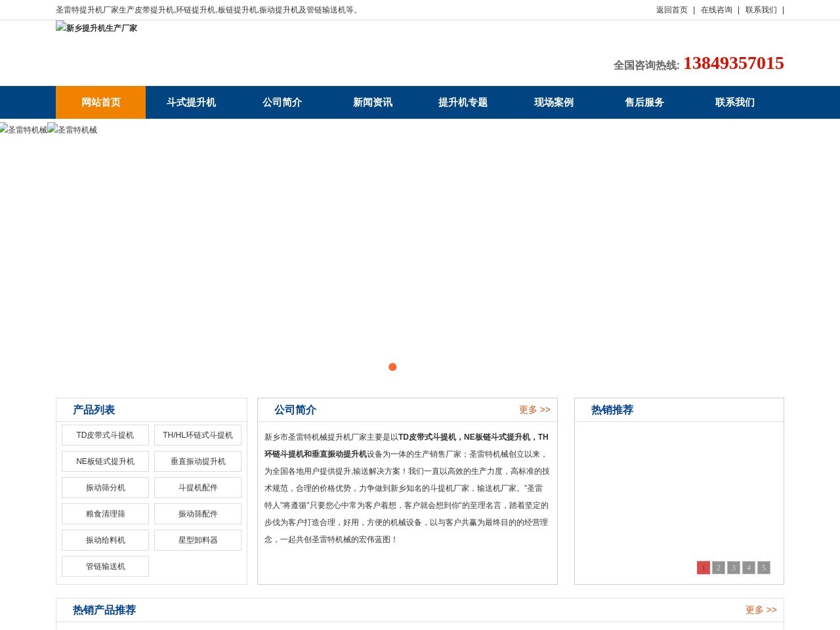Click the 联系我们 navigation bar item
The image size is (840, 630).
[734, 102]
